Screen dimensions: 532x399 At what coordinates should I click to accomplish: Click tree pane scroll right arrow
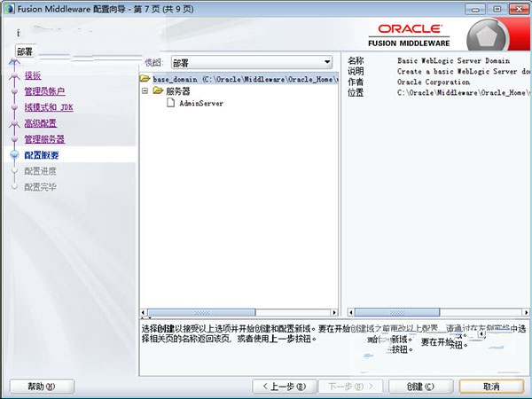[x=334, y=312]
